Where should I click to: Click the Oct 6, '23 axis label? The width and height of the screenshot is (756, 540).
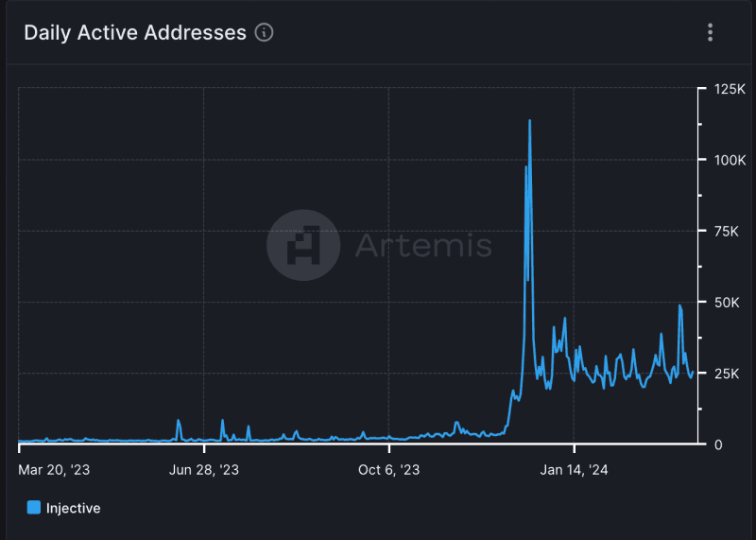point(388,470)
